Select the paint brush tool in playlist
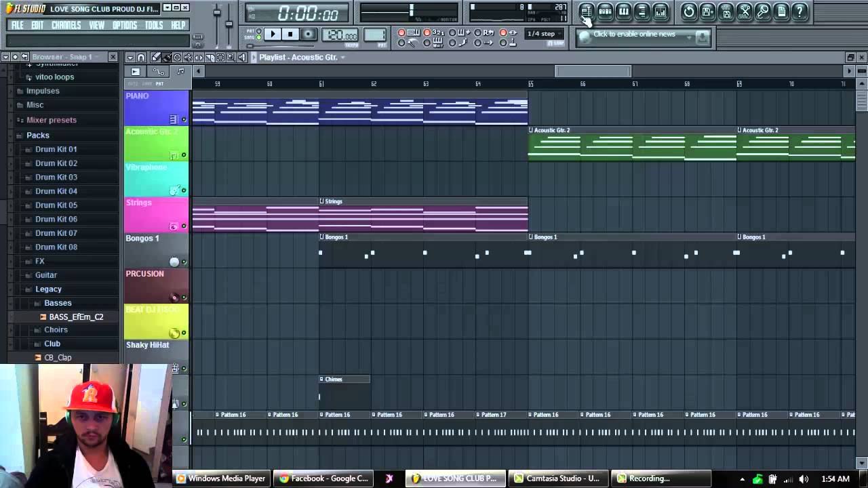Viewport: 868px width, 488px height. click(x=166, y=58)
